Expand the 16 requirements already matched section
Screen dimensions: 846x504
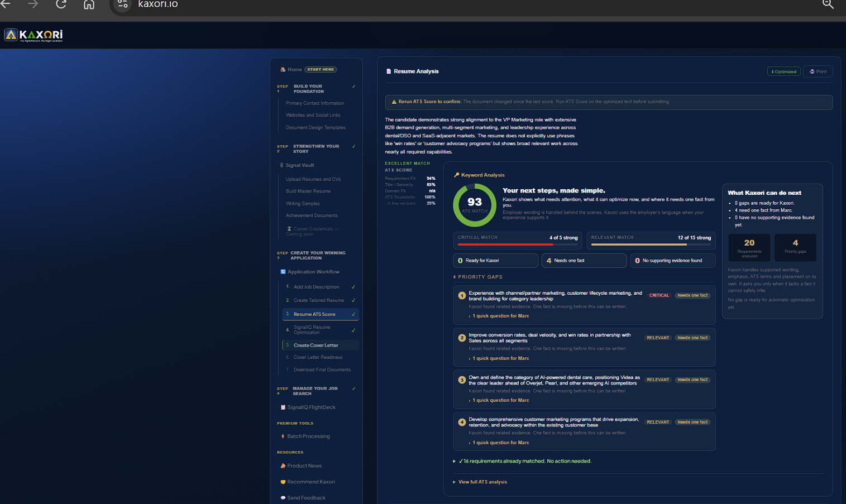point(522,461)
